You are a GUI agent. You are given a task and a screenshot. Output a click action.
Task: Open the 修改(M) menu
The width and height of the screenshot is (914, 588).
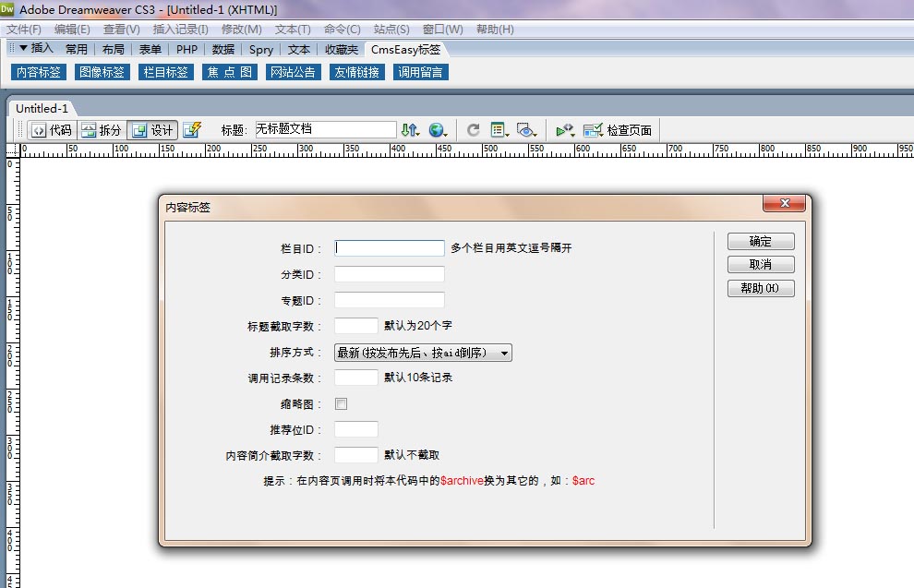pos(241,30)
